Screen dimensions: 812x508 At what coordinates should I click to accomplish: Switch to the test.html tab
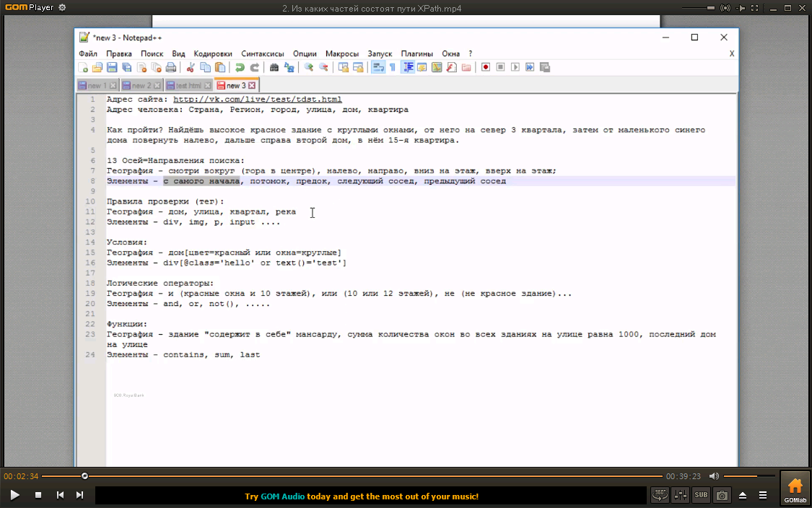(188, 85)
